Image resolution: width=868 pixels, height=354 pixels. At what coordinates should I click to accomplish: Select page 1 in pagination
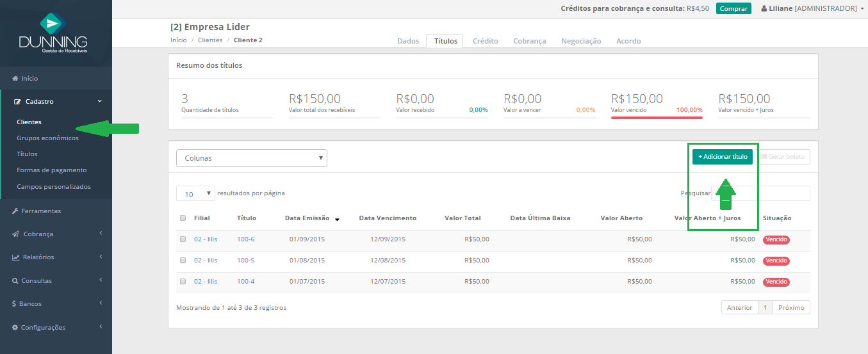[x=765, y=308]
